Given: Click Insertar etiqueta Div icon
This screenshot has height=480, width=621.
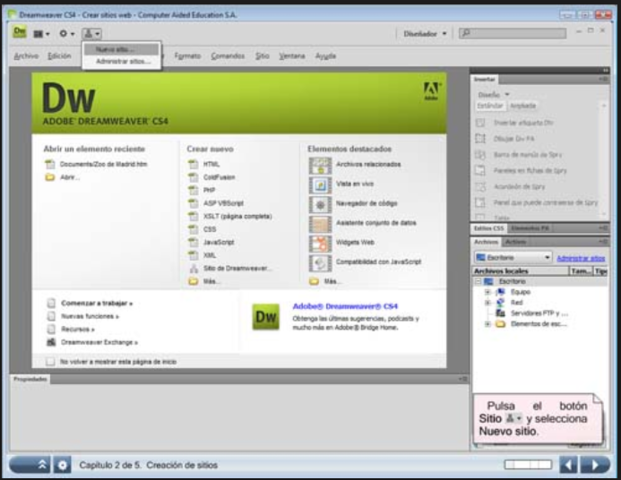Looking at the screenshot, I should [x=480, y=123].
